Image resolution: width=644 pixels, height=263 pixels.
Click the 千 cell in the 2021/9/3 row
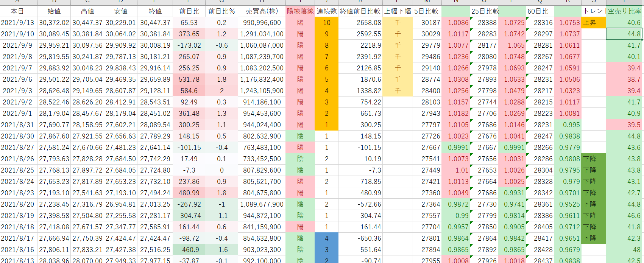398,91
